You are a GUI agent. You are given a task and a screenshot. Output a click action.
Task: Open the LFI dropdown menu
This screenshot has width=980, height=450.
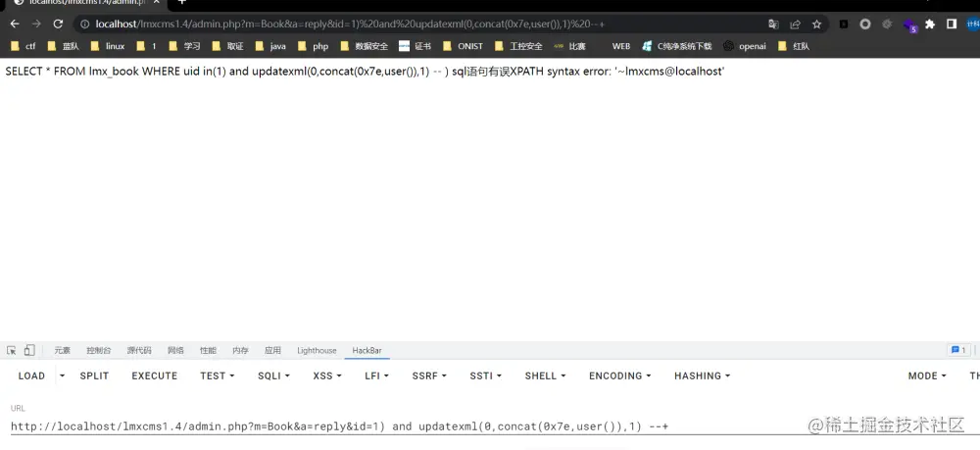click(377, 375)
